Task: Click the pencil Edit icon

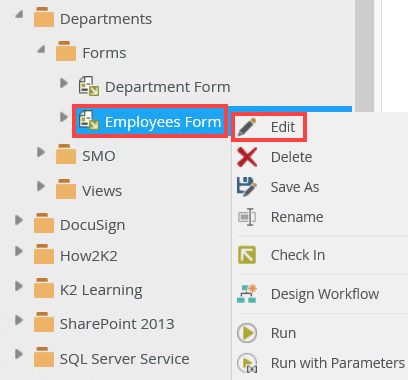Action: (247, 127)
